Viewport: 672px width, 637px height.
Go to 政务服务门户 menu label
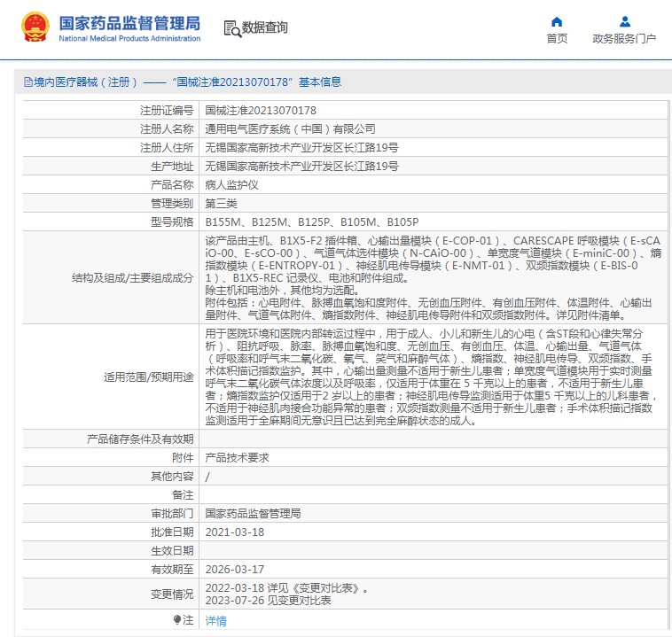tap(624, 39)
